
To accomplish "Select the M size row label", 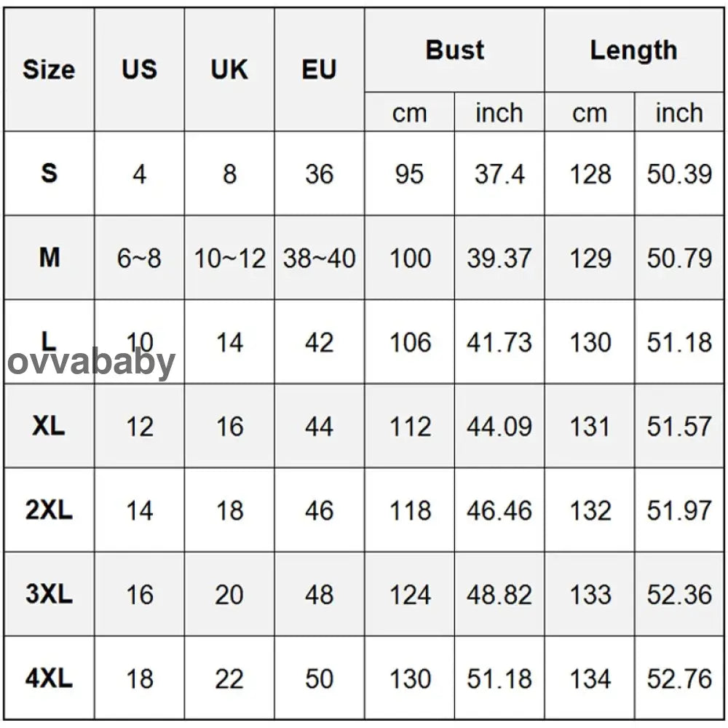I will [49, 258].
